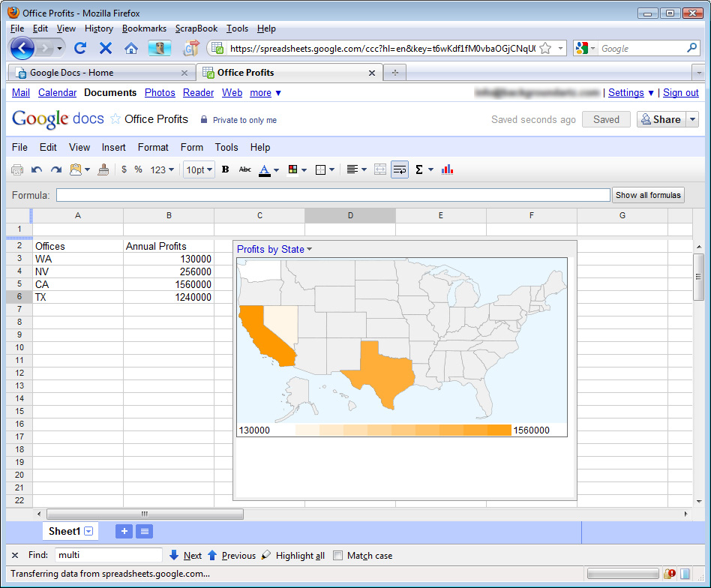Open a new browser tab with plus button

(395, 73)
